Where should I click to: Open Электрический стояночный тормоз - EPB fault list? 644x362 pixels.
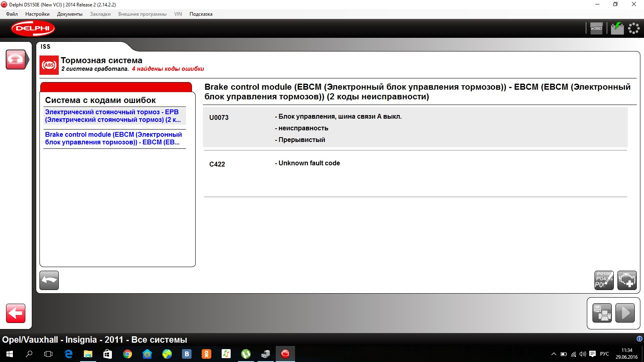point(115,116)
